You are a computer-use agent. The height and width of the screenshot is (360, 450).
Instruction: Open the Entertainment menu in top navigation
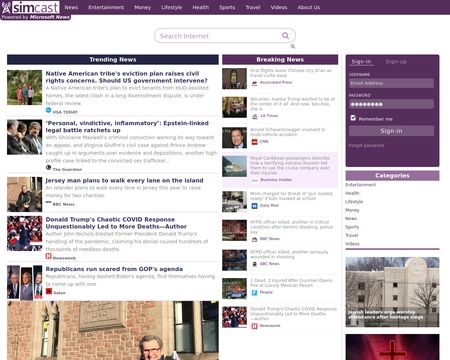click(x=106, y=7)
